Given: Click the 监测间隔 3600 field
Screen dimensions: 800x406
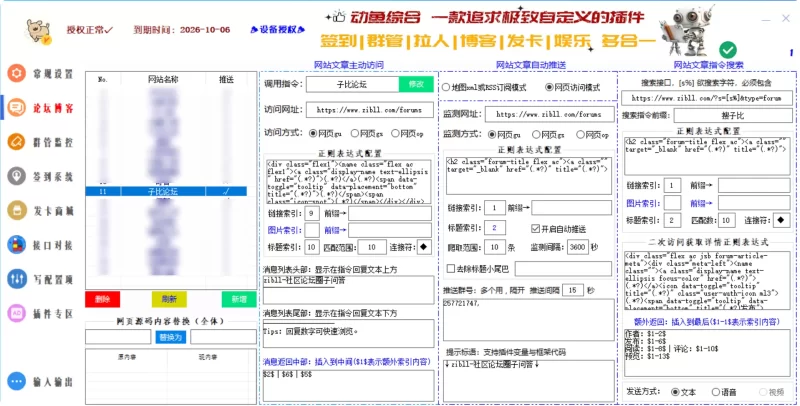Looking at the screenshot, I should coord(578,247).
